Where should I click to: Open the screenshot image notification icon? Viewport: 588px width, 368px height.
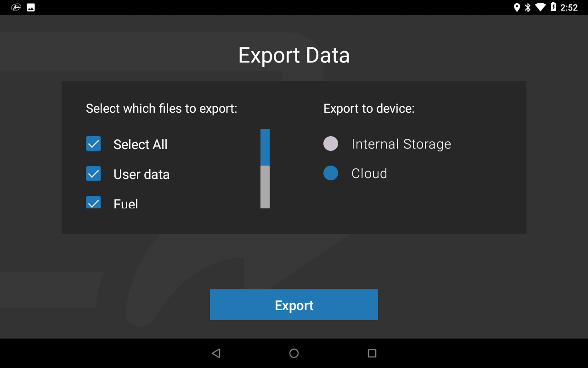coord(30,7)
